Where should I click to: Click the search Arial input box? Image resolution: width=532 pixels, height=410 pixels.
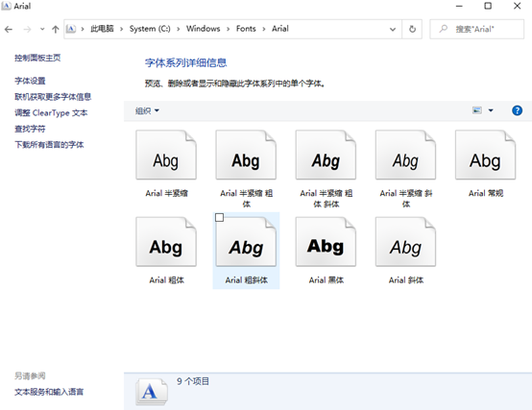point(477,29)
